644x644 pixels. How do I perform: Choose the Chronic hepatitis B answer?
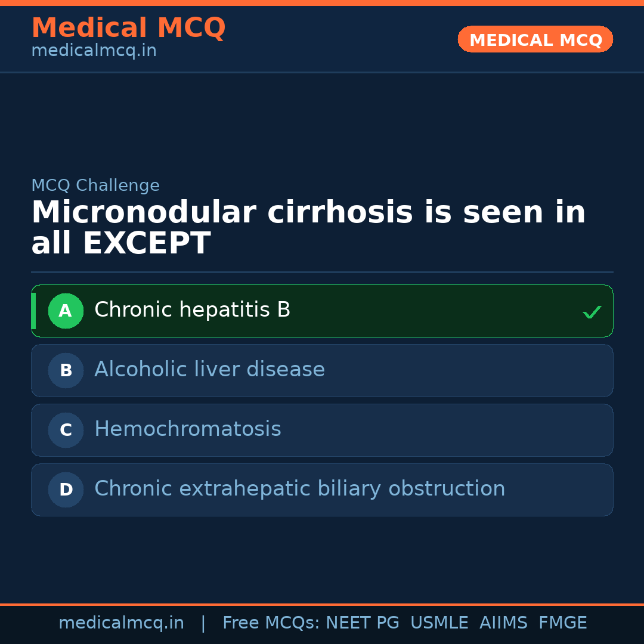[x=192, y=310]
